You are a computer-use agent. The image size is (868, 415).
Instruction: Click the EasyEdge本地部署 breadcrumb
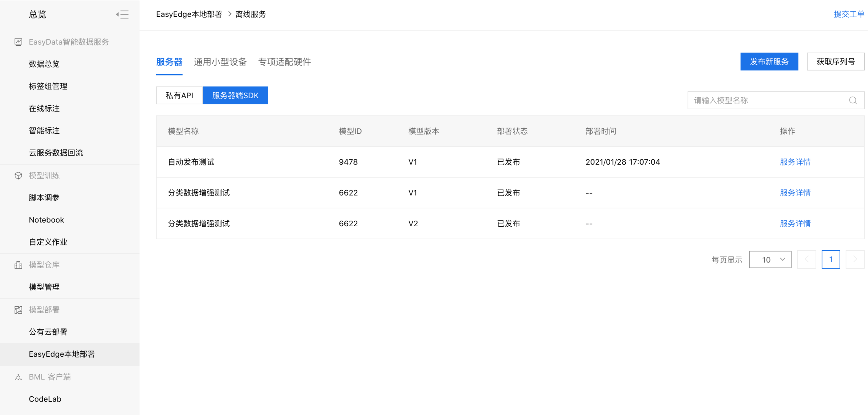189,14
